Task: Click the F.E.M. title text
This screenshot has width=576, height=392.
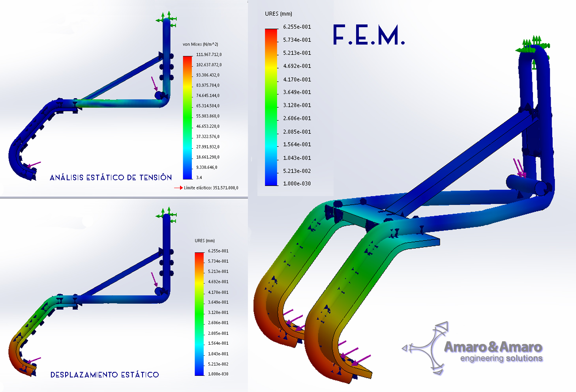Action: (x=369, y=35)
